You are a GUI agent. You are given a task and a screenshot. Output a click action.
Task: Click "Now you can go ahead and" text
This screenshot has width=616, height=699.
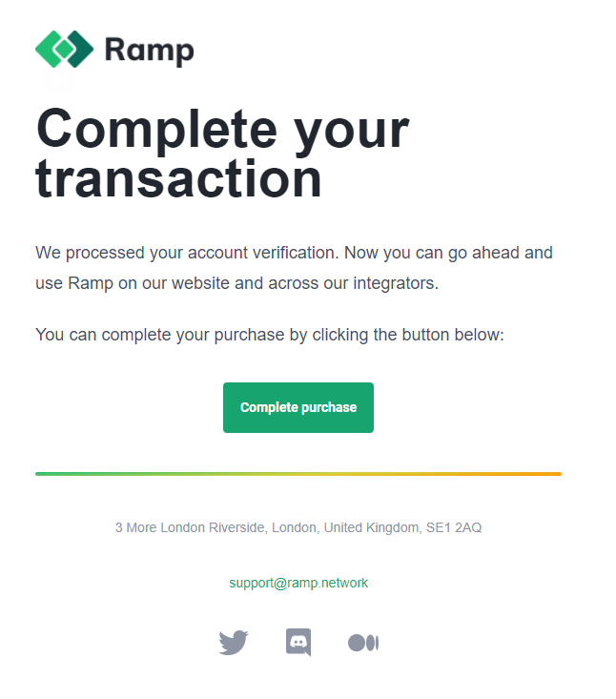click(448, 253)
